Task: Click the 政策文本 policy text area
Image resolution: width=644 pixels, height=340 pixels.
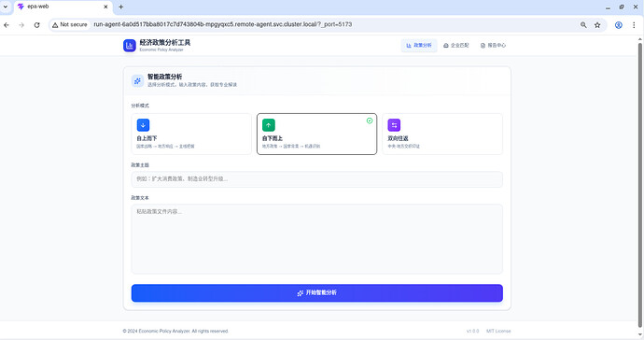Action: (x=317, y=239)
